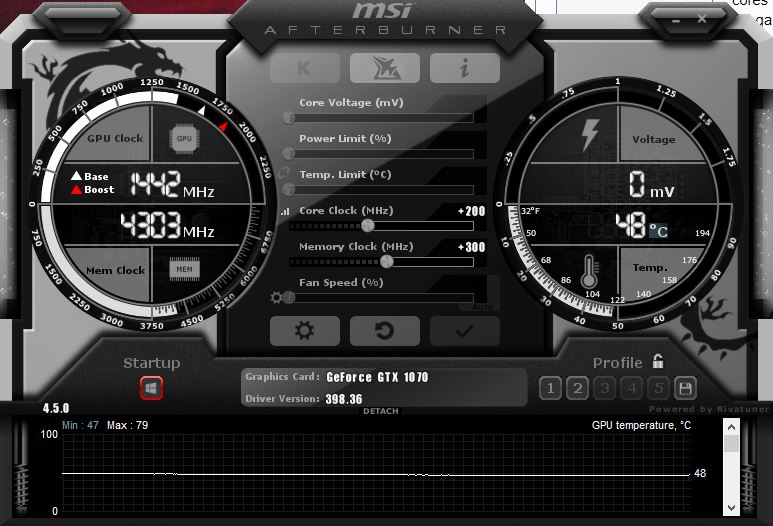Minimize the Afterburner window
Screen dimensions: 773x526
(x=675, y=20)
